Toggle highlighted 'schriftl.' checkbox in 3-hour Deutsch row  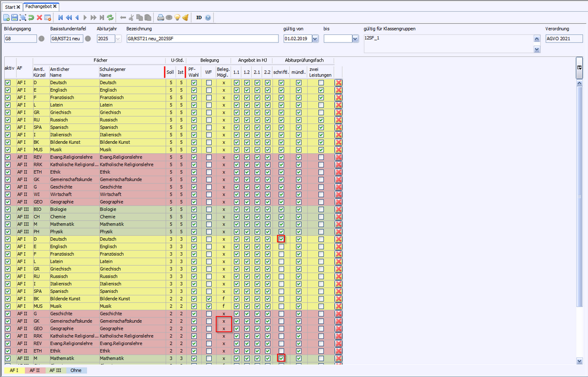coord(282,239)
